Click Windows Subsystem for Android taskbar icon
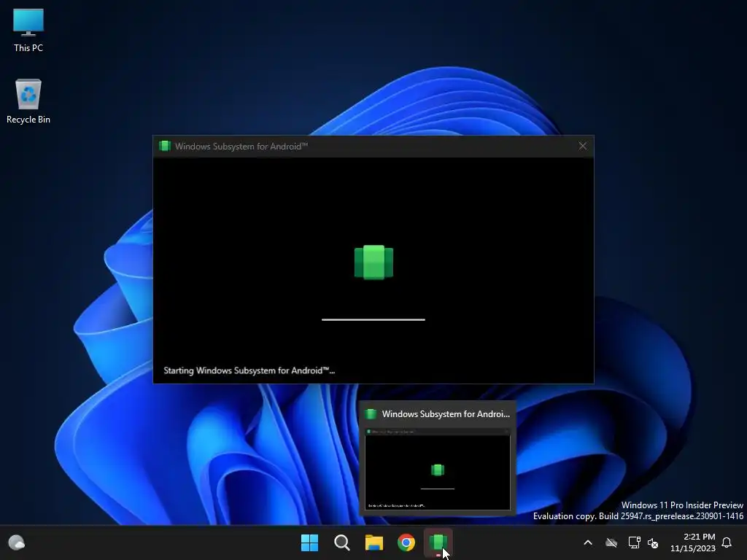The width and height of the screenshot is (747, 560). click(438, 542)
